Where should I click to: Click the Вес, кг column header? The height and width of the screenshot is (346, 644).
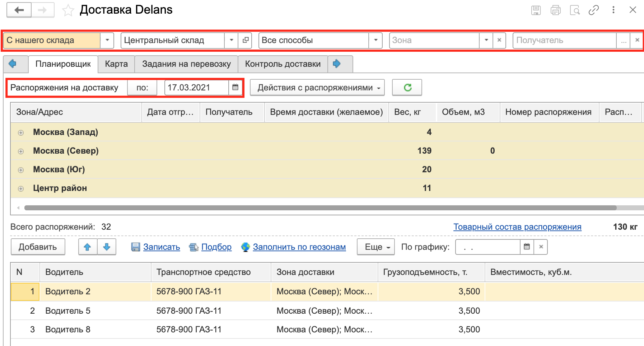(x=412, y=112)
